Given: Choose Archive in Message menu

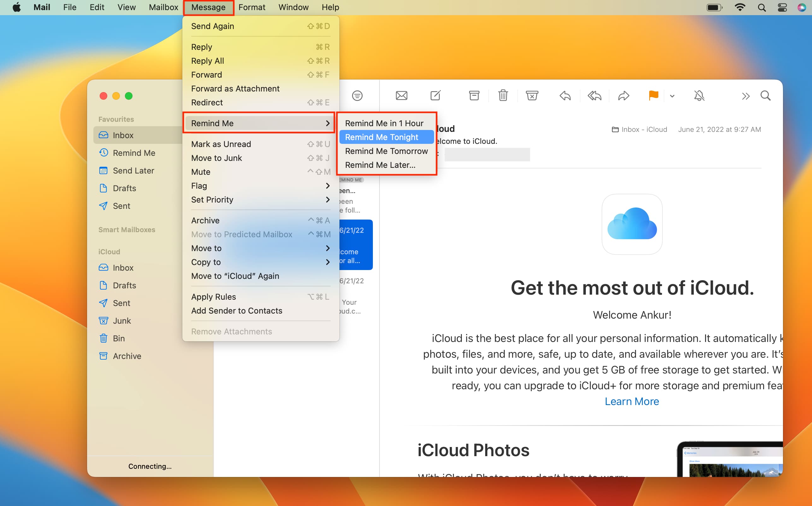Looking at the screenshot, I should [x=261, y=221].
